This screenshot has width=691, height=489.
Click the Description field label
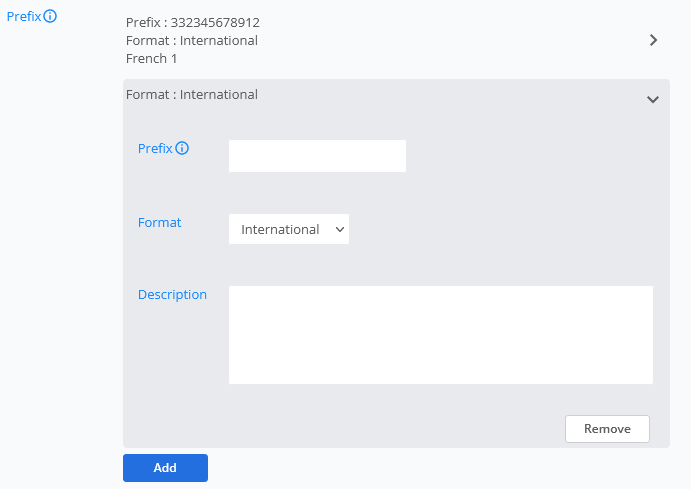[x=172, y=294]
